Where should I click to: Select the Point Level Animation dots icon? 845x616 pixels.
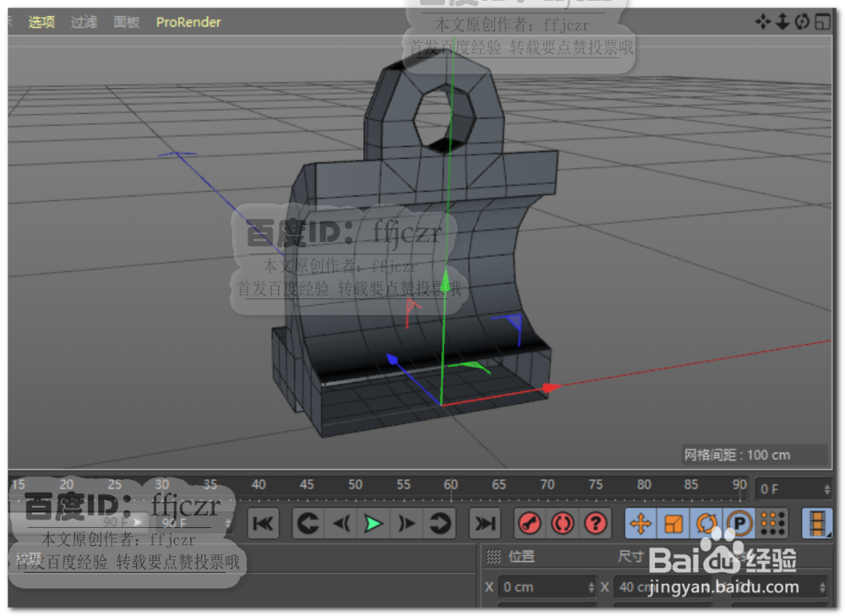771,524
